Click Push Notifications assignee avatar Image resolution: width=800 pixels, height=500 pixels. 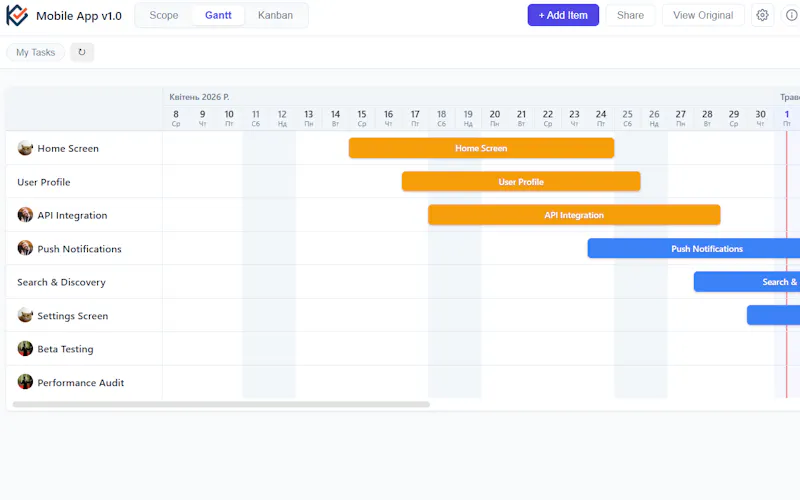pyautogui.click(x=25, y=248)
